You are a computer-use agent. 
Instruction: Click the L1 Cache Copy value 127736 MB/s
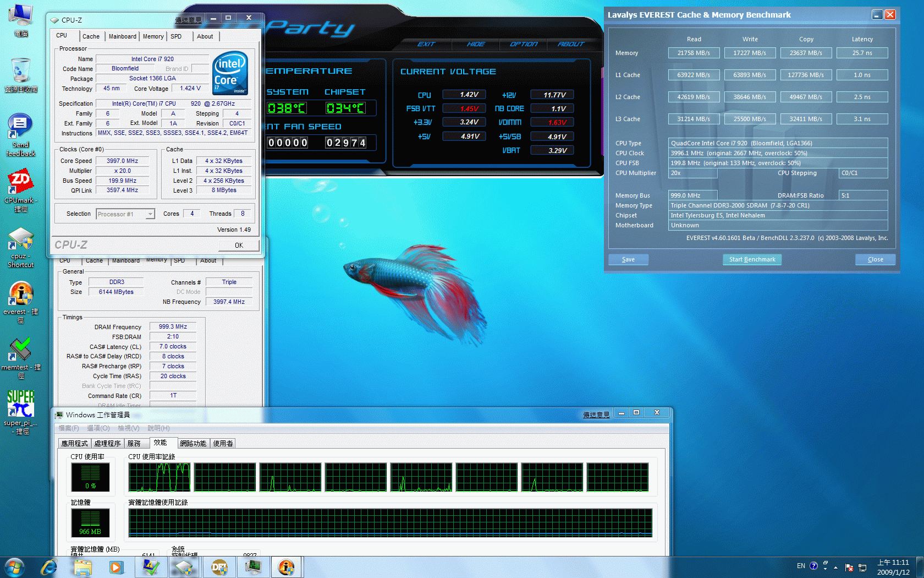pos(806,75)
